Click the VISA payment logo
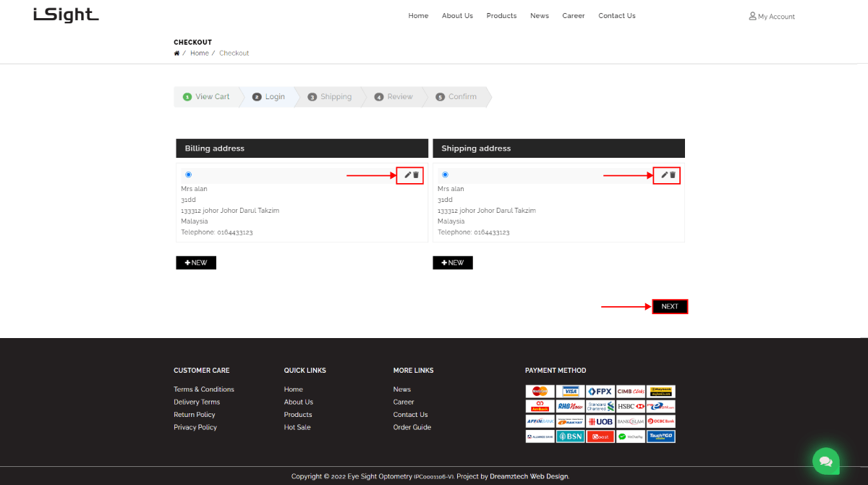This screenshot has height=485, width=868. coord(571,392)
